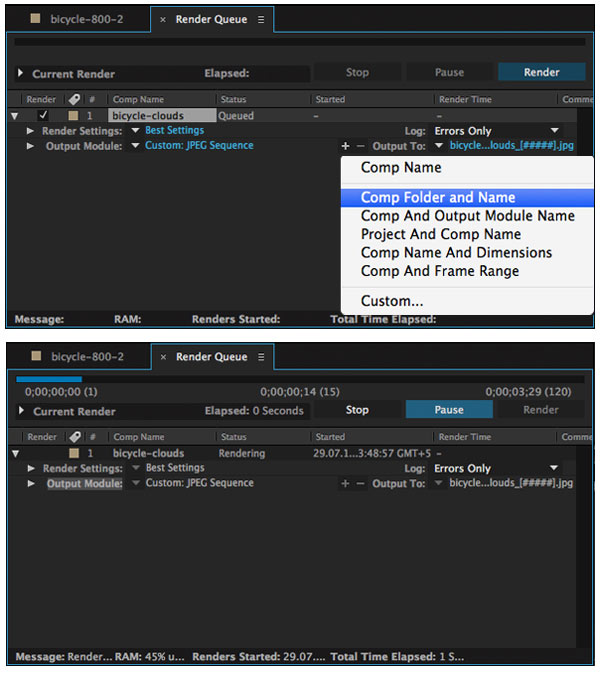Click Status column header in top panel
Screen dimensions: 600x679
click(233, 100)
